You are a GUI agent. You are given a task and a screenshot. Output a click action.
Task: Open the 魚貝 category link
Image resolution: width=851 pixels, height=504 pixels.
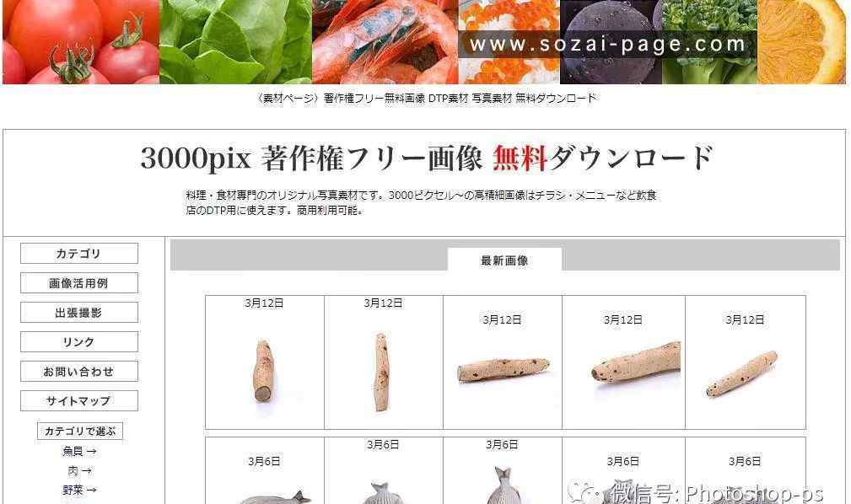point(79,451)
